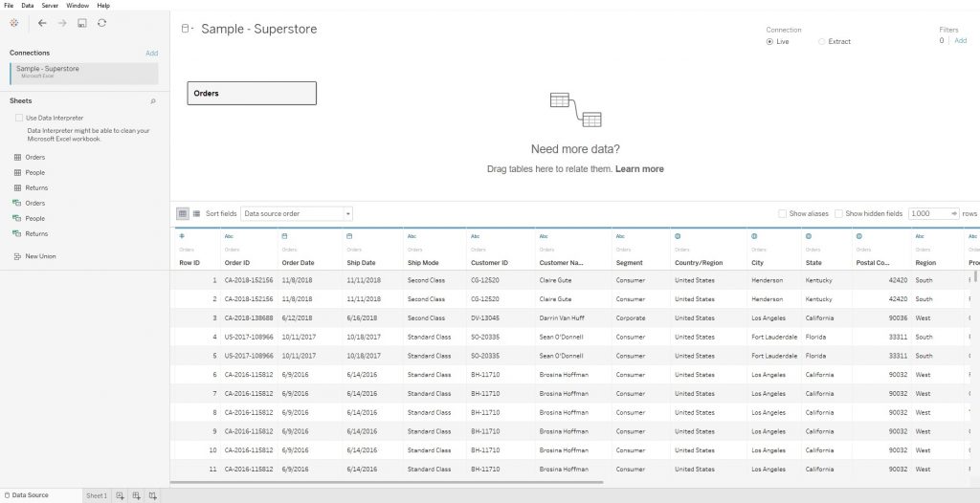
Task: Click the New Union icon
Action: (17, 256)
